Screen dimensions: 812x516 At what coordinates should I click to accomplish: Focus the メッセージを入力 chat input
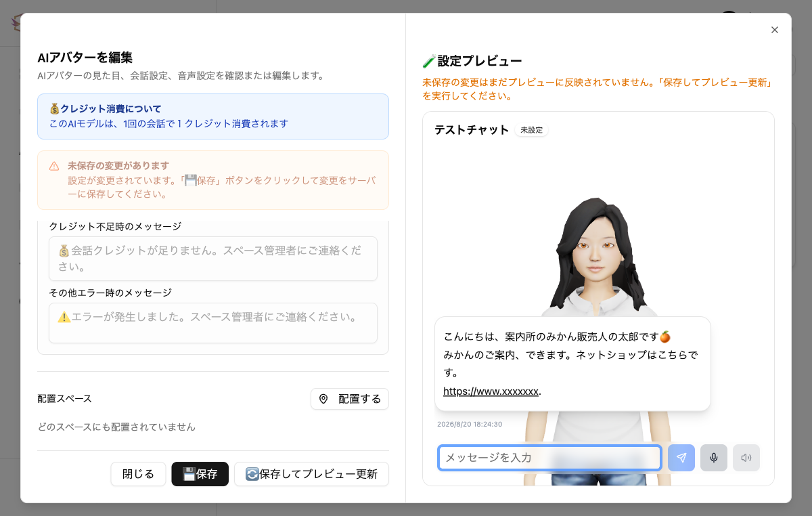[x=549, y=458]
